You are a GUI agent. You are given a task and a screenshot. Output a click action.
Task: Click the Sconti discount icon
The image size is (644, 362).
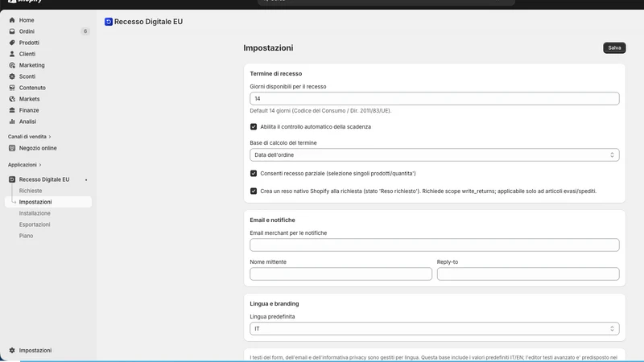click(x=12, y=76)
